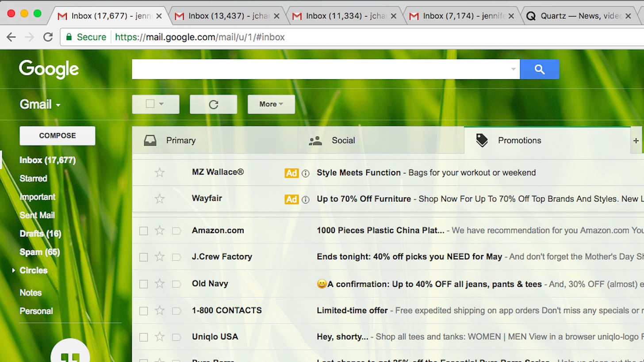The width and height of the screenshot is (644, 362).
Task: Open info icon beside MZ Wallace ad
Action: [x=305, y=173]
